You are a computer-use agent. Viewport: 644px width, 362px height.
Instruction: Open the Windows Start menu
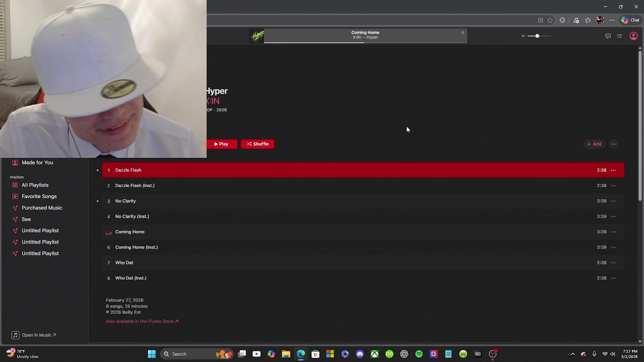point(151,354)
